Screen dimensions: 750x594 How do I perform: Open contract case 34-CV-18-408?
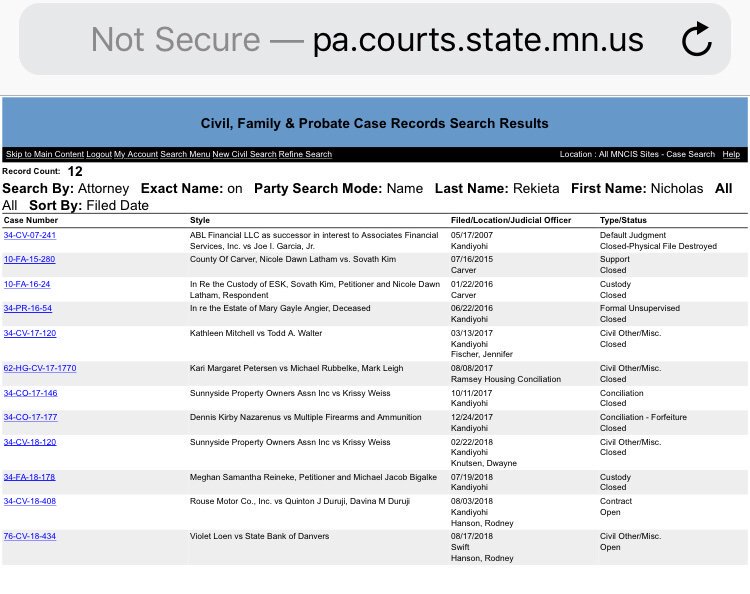(x=30, y=501)
